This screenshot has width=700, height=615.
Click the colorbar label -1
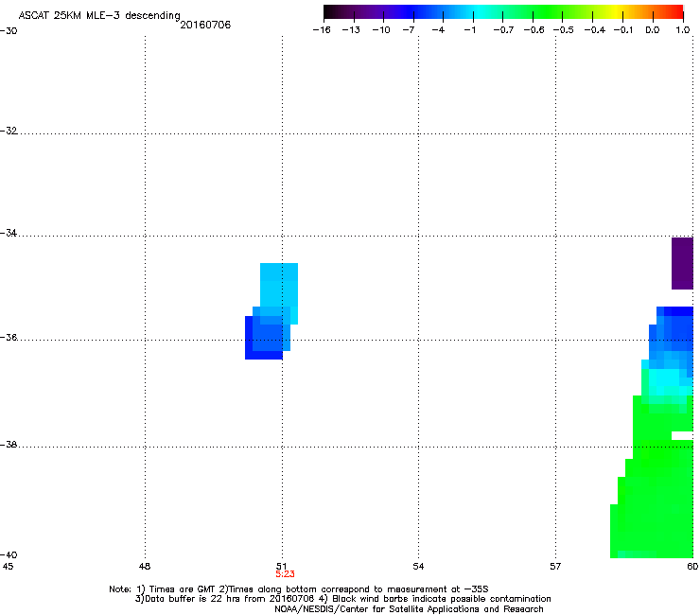click(469, 30)
